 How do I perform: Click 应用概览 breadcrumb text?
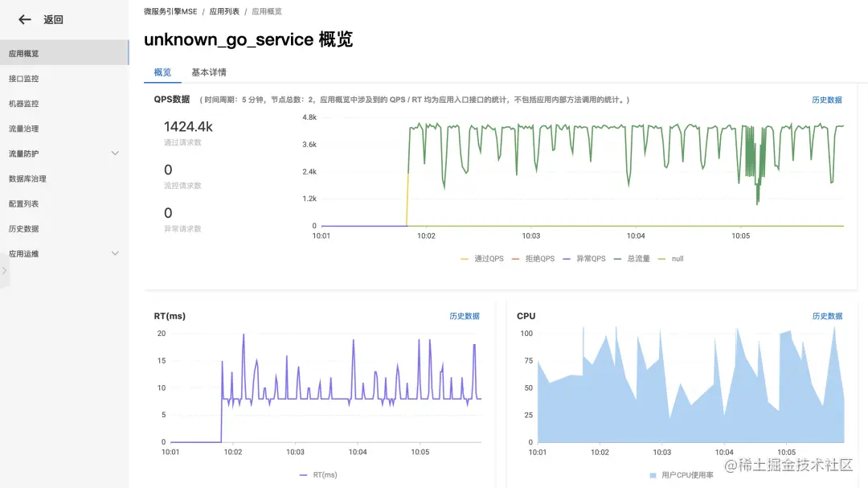click(x=267, y=11)
